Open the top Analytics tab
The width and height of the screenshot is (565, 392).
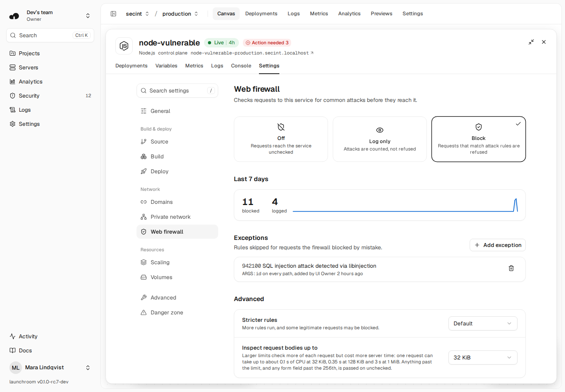click(x=349, y=14)
